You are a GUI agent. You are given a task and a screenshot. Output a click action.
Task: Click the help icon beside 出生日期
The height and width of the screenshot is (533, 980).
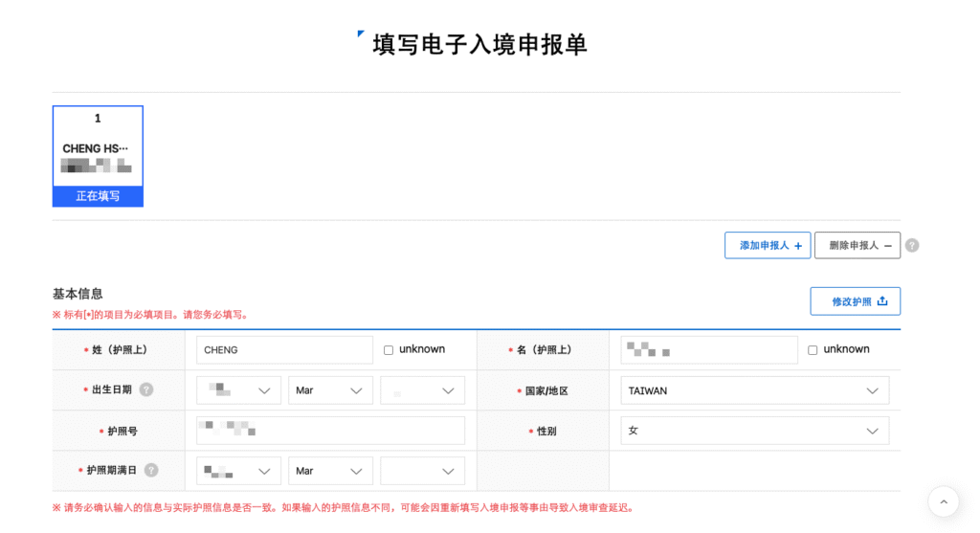point(146,389)
